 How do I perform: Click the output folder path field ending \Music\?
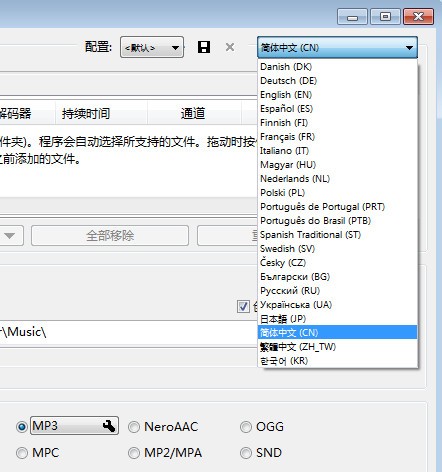click(129, 332)
